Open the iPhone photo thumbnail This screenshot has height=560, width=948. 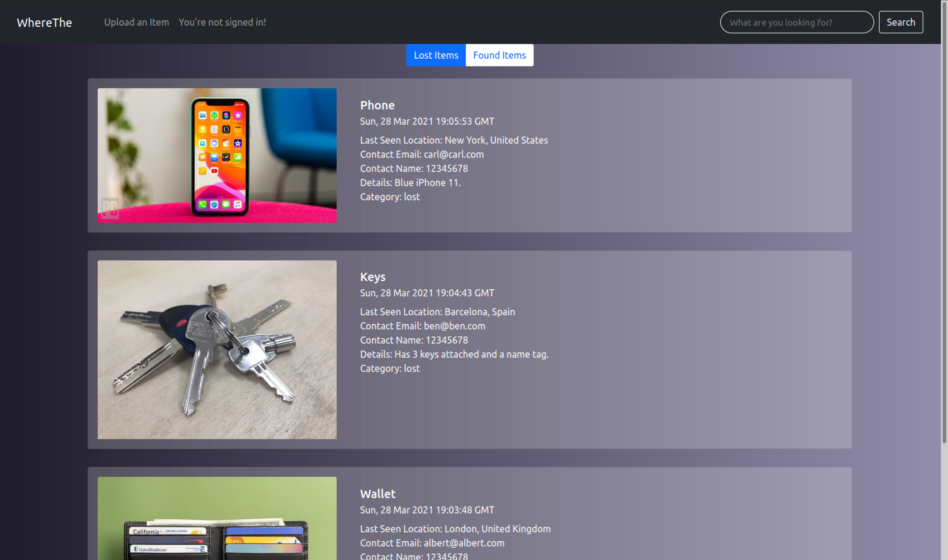217,155
